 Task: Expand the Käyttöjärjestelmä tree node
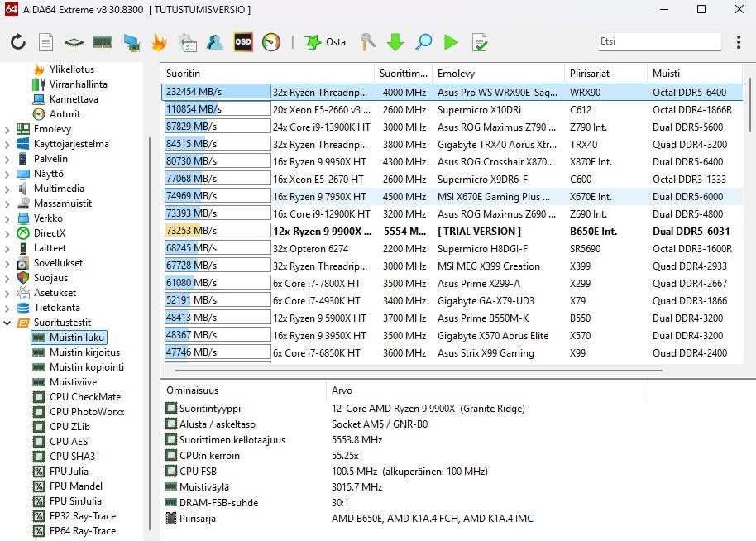7,144
